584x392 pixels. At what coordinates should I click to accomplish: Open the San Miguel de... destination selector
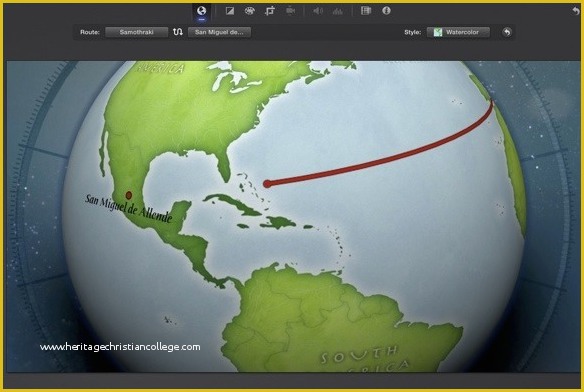[219, 32]
